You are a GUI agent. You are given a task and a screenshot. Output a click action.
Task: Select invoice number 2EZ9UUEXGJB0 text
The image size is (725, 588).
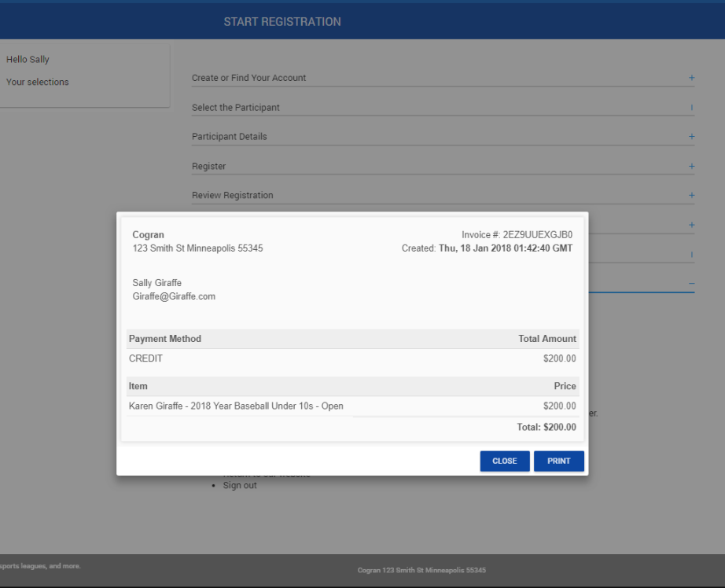coord(537,235)
